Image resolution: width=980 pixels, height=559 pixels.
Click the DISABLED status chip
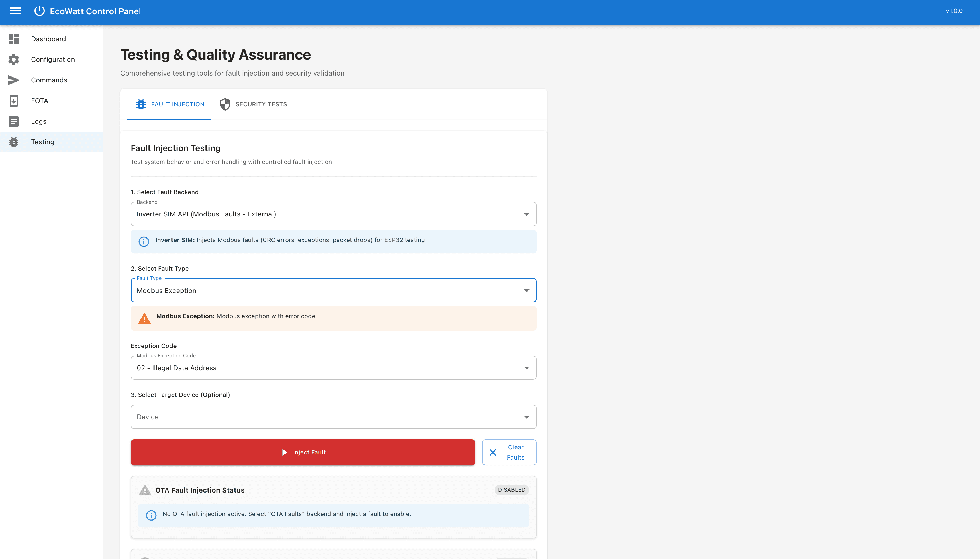(x=511, y=490)
